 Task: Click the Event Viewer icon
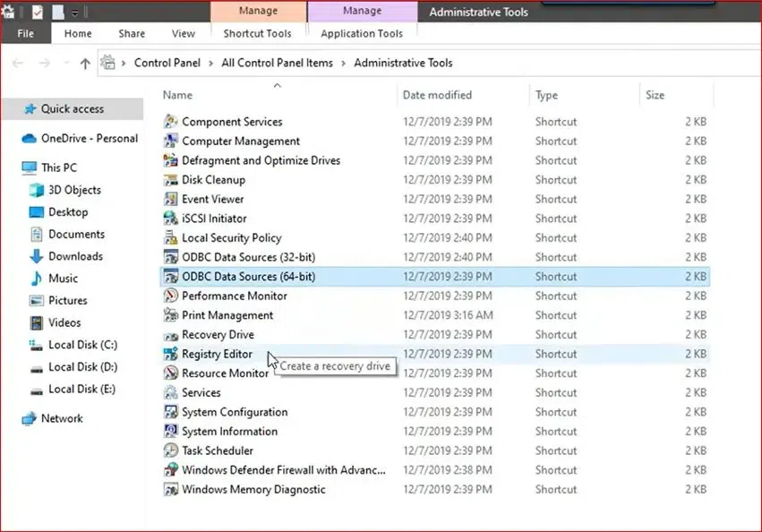(170, 199)
